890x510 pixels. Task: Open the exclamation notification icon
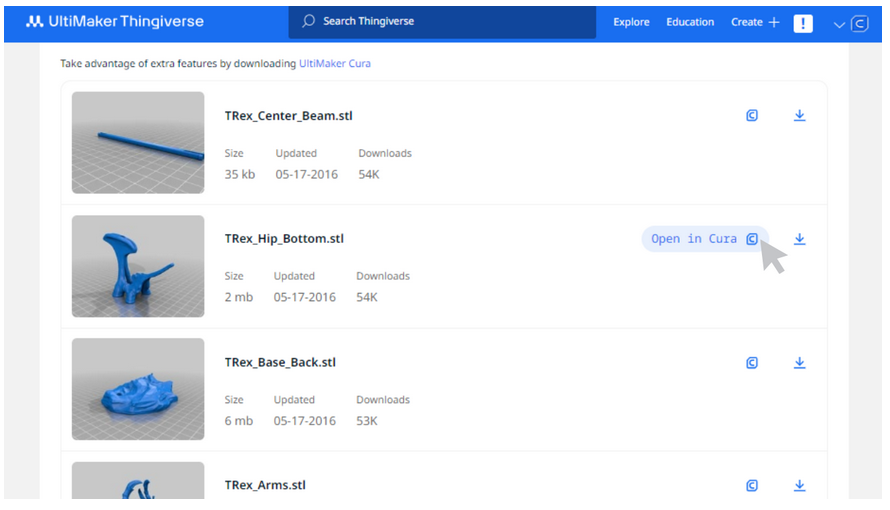pyautogui.click(x=803, y=23)
